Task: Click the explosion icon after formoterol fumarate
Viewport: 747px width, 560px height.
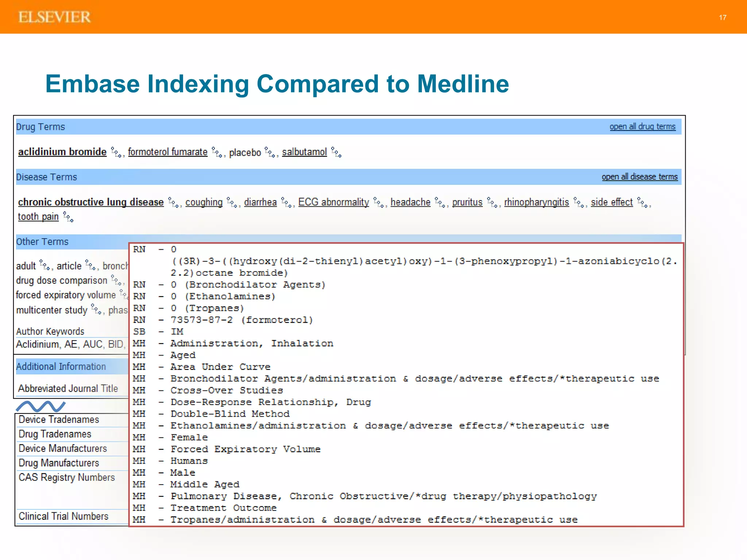Action: 217,152
